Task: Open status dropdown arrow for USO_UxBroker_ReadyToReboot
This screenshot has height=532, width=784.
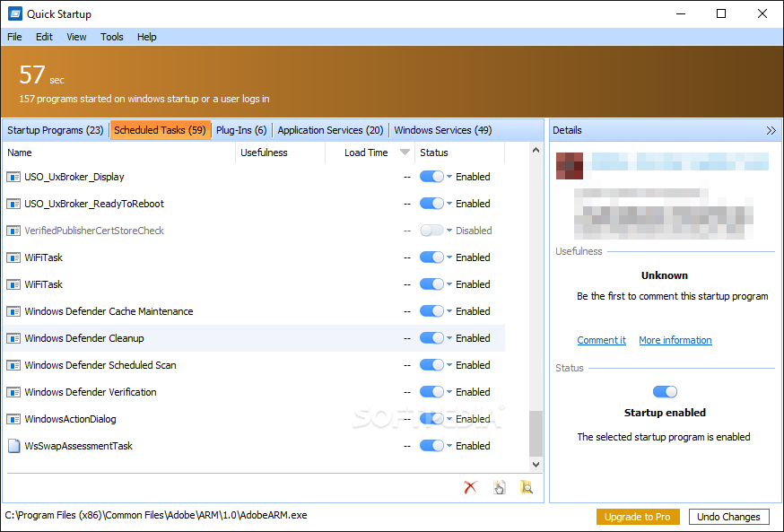Action: pyautogui.click(x=449, y=204)
